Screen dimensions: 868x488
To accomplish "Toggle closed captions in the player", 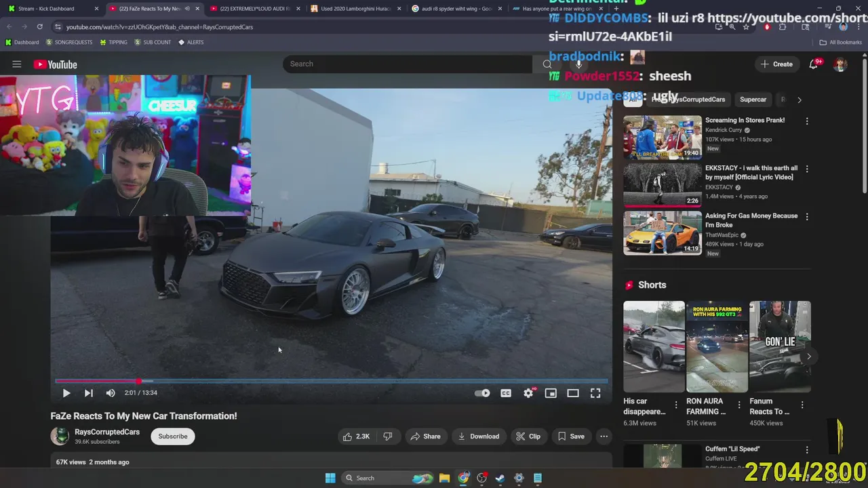I will pyautogui.click(x=506, y=393).
